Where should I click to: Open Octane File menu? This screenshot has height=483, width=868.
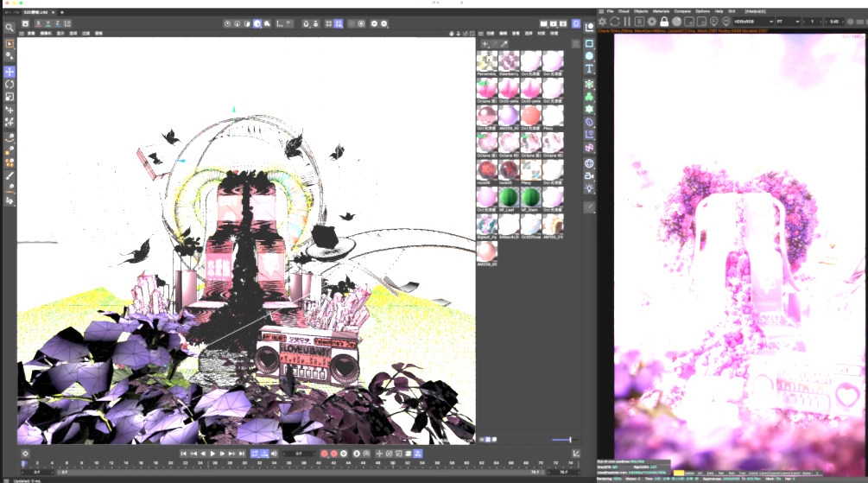click(610, 11)
